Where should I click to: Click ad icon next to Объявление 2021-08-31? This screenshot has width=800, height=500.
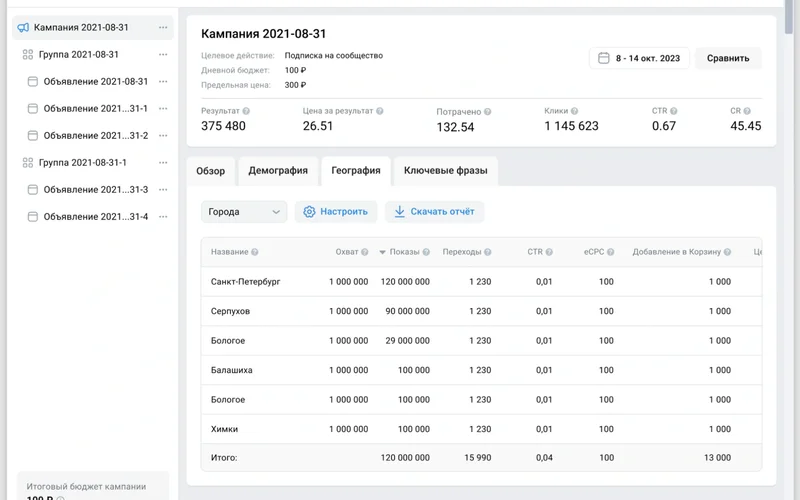click(33, 82)
